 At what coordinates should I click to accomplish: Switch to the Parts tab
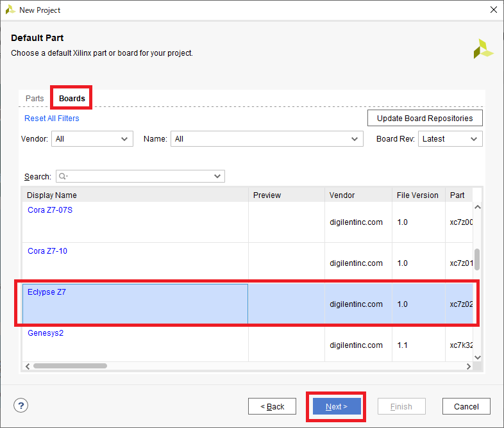(x=35, y=99)
